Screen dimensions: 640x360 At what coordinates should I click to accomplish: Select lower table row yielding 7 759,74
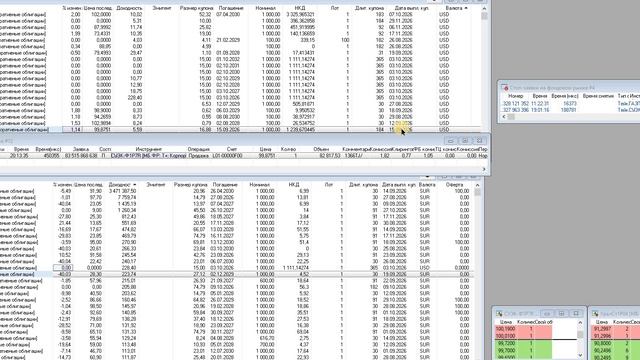[237, 197]
